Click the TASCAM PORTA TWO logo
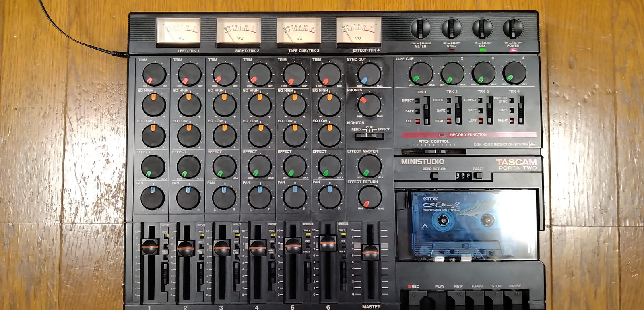 (x=516, y=164)
